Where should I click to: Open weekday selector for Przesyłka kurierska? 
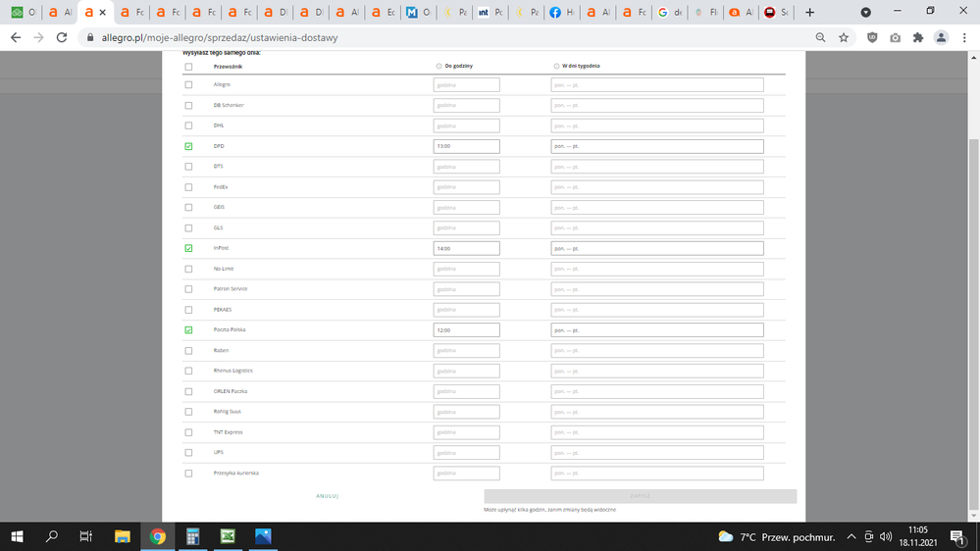(657, 473)
